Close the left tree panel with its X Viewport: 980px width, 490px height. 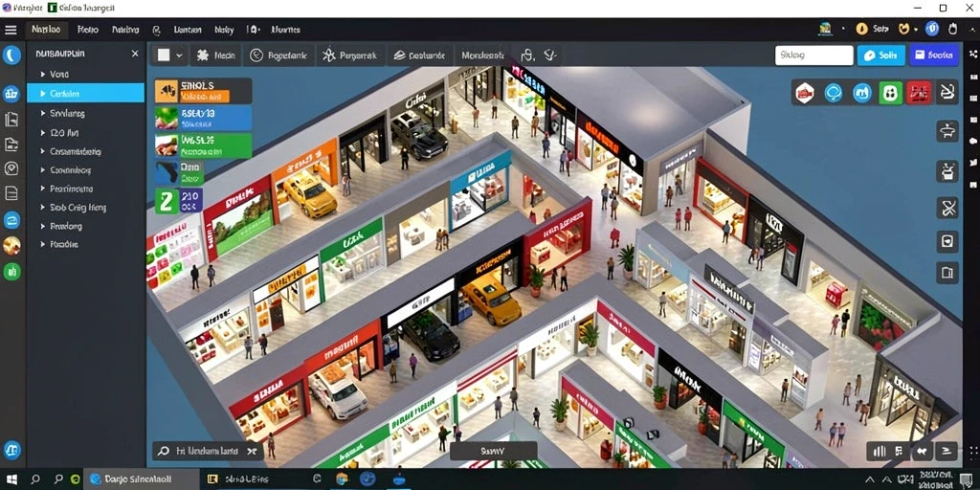point(135,54)
